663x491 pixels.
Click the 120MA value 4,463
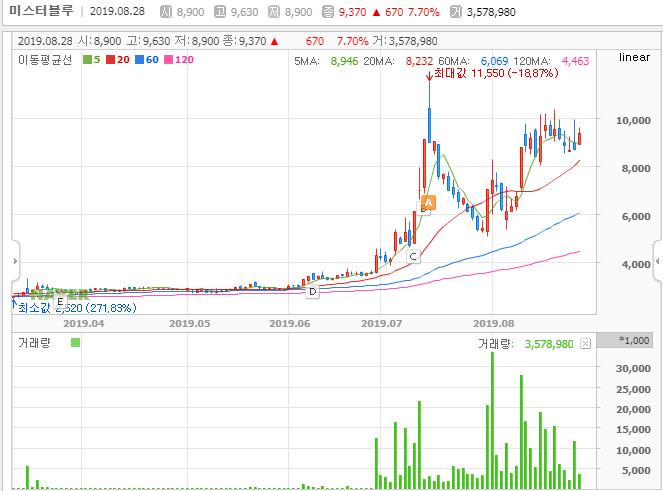[575, 61]
